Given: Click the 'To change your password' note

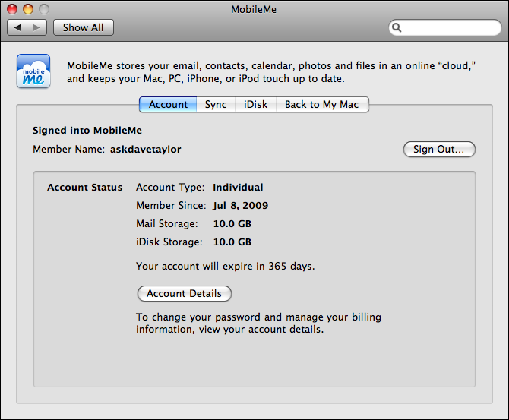Looking at the screenshot, I should 258,323.
